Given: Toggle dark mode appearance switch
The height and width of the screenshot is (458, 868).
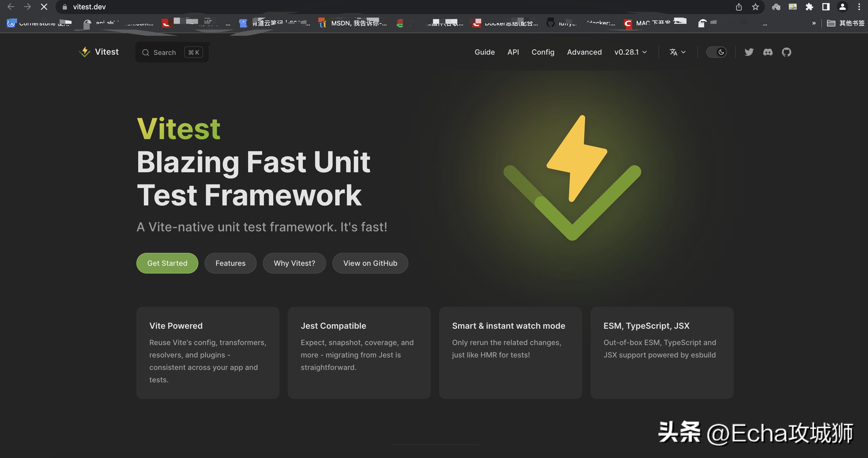Looking at the screenshot, I should tap(716, 52).
